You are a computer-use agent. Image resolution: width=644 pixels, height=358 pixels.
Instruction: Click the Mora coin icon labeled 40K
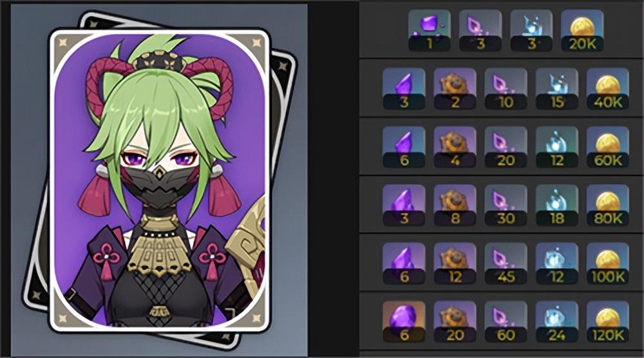[x=607, y=89]
